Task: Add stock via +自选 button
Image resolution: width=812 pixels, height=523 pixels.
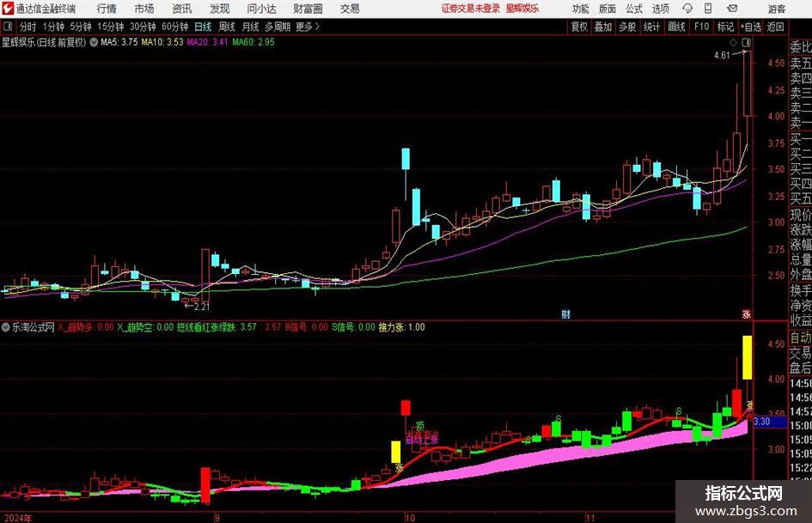Action: (750, 27)
